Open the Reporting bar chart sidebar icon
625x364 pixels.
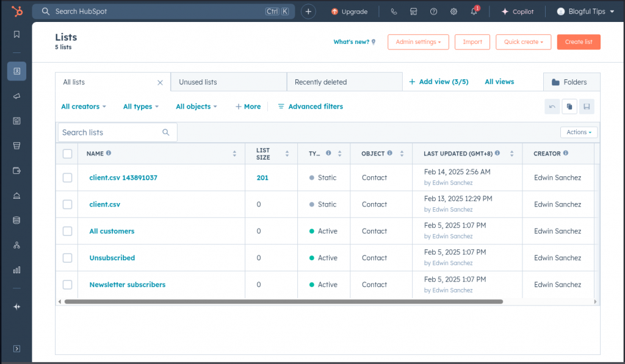pyautogui.click(x=16, y=270)
